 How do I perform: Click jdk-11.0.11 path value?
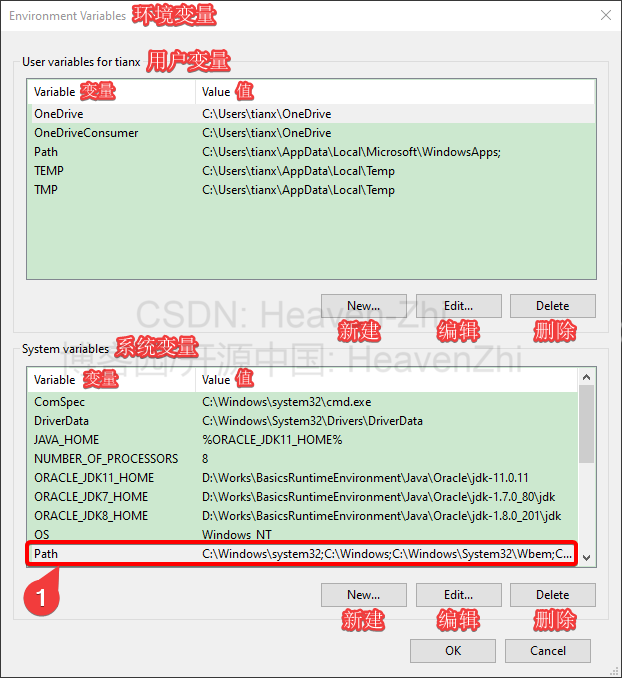point(365,478)
